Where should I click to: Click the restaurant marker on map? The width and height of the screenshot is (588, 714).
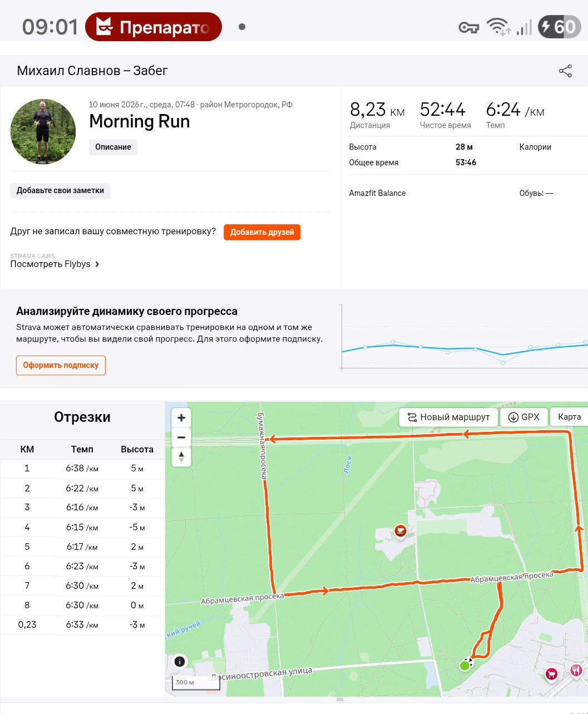coord(576,671)
